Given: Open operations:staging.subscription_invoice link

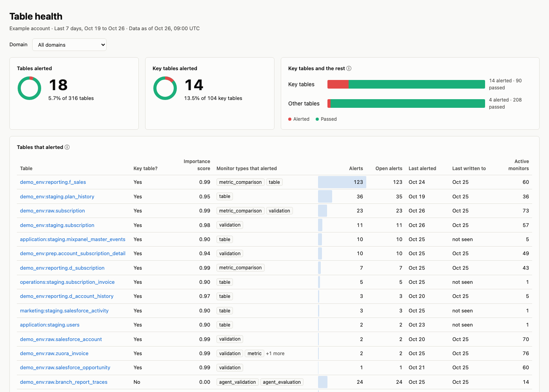Looking at the screenshot, I should (x=67, y=282).
